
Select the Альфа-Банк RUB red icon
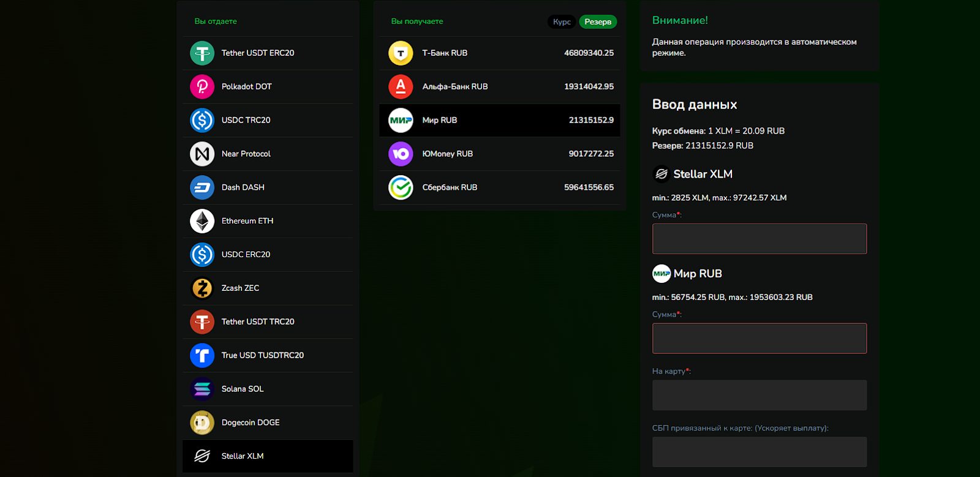point(401,87)
